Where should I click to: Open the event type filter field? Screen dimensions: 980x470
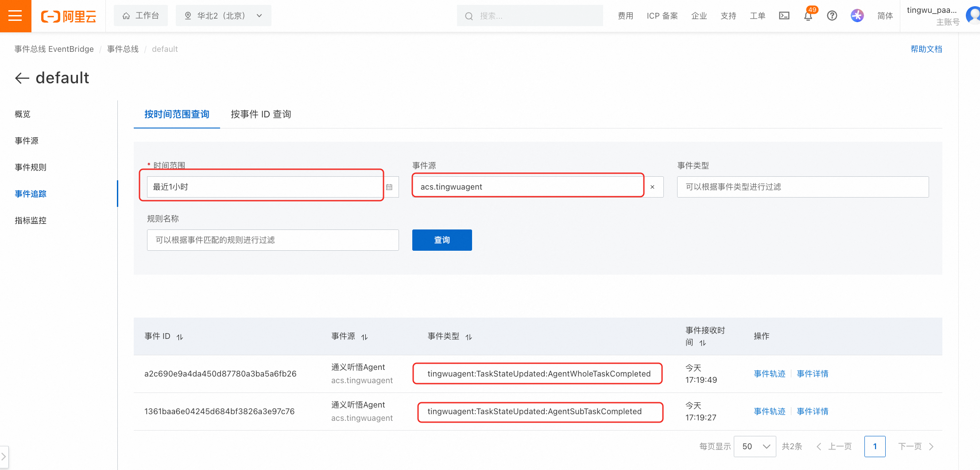pos(802,187)
